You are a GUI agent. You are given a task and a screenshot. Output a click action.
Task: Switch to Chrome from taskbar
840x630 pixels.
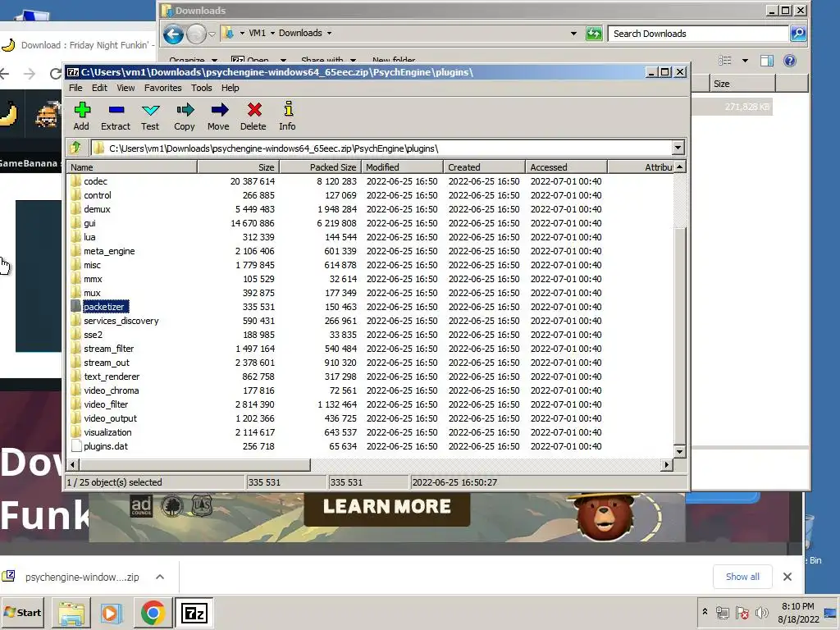pos(153,613)
